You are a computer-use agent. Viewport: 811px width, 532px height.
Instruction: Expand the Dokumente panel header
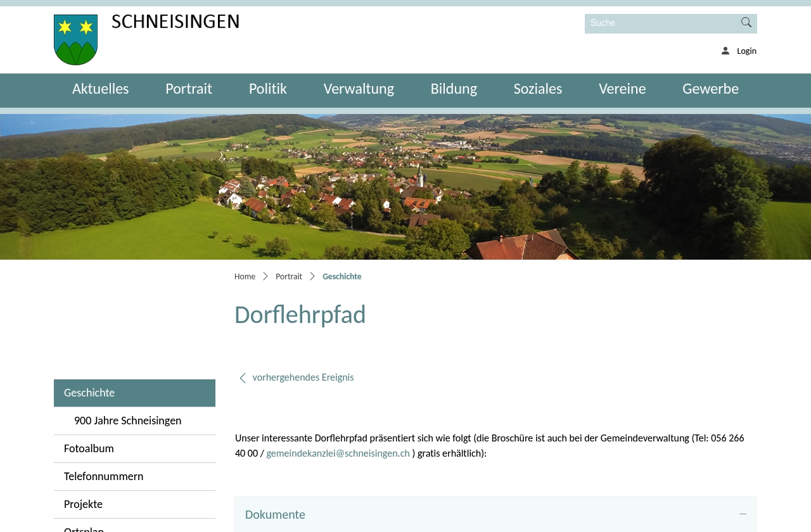coord(275,514)
